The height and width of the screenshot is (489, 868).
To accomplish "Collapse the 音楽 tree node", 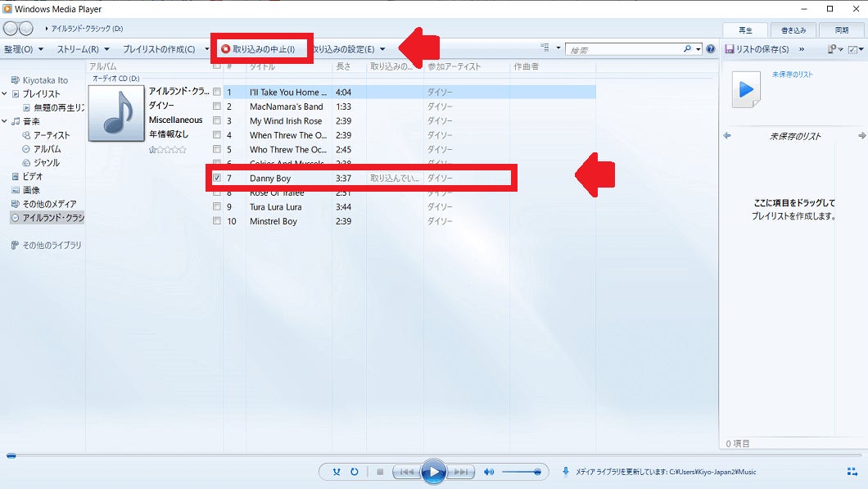I will [x=4, y=121].
